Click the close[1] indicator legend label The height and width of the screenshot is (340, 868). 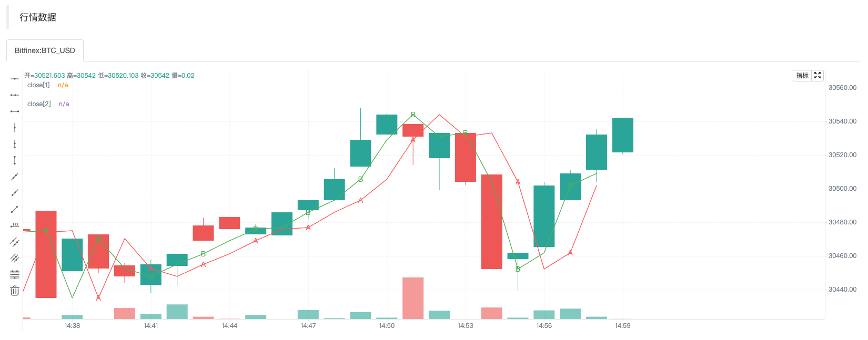38,85
